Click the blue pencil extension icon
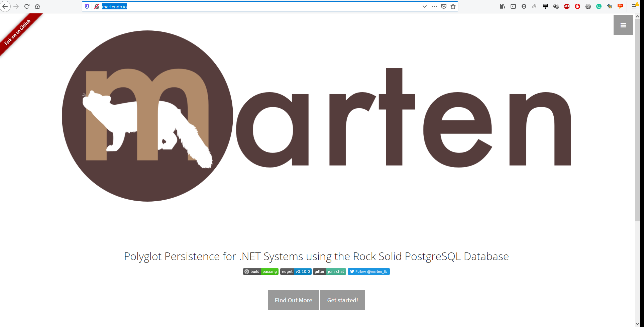 tap(610, 6)
